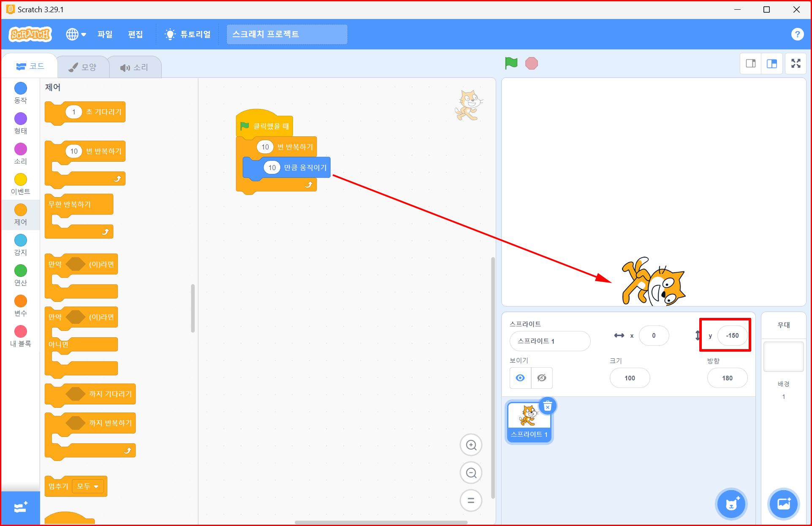Image resolution: width=812 pixels, height=526 pixels.
Task: Delete 스프라이트 1 with trash icon
Action: click(x=547, y=407)
